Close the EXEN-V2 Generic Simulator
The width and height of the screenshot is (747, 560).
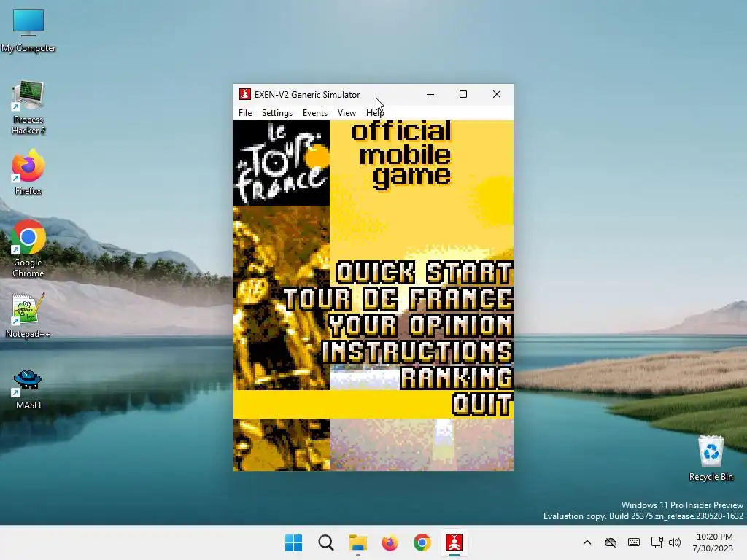[496, 94]
